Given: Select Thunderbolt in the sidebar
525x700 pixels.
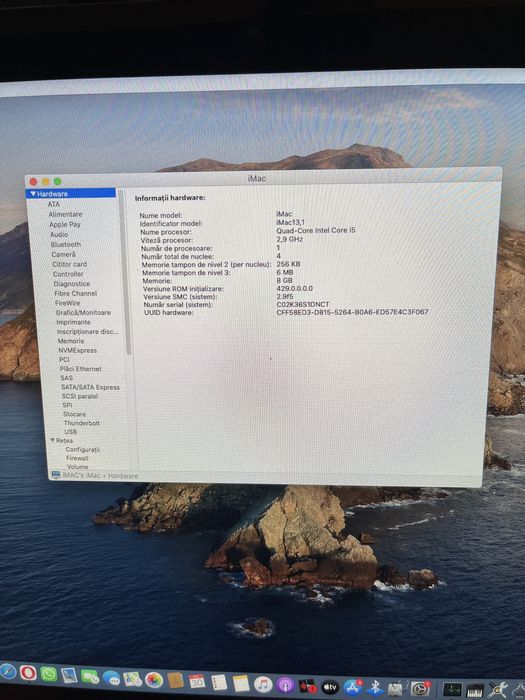Looking at the screenshot, I should coord(82,423).
